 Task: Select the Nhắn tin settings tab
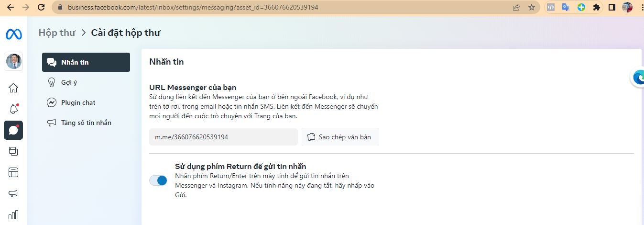point(86,62)
